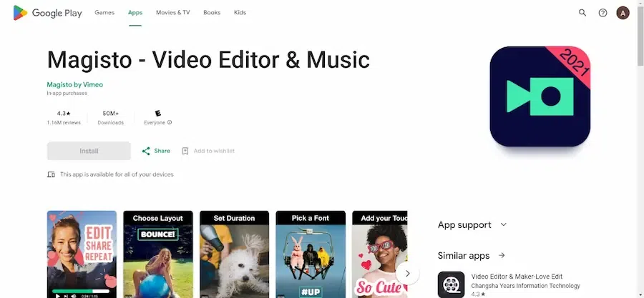Viewport: 644px width, 298px height.
Task: Click the Google Play logo
Action: click(x=48, y=13)
